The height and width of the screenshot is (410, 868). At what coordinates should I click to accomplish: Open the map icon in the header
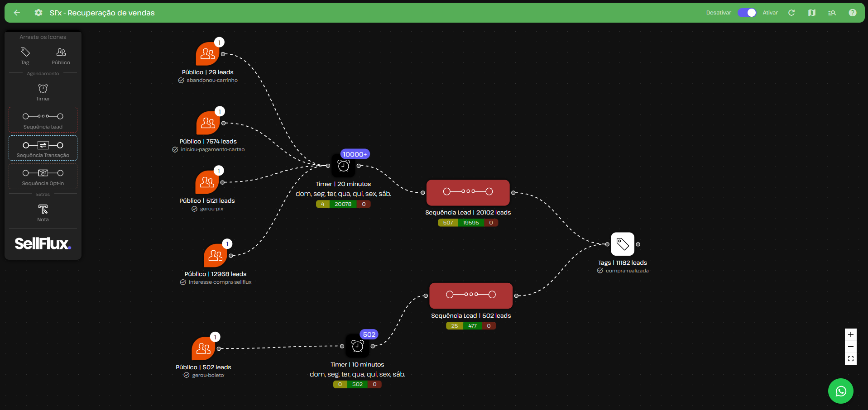812,13
